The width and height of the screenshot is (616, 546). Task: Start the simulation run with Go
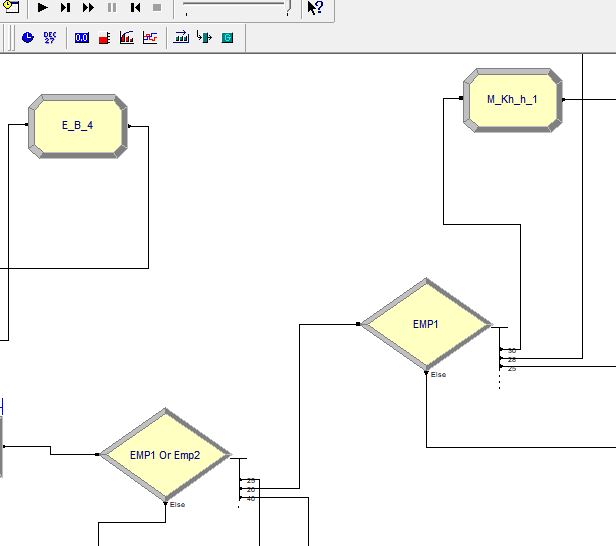pos(42,7)
